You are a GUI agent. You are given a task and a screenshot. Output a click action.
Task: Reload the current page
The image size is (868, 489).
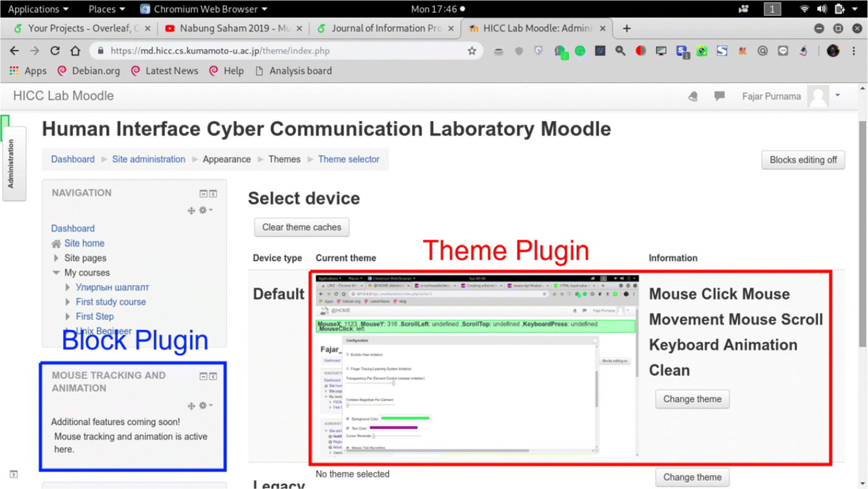[x=55, y=51]
